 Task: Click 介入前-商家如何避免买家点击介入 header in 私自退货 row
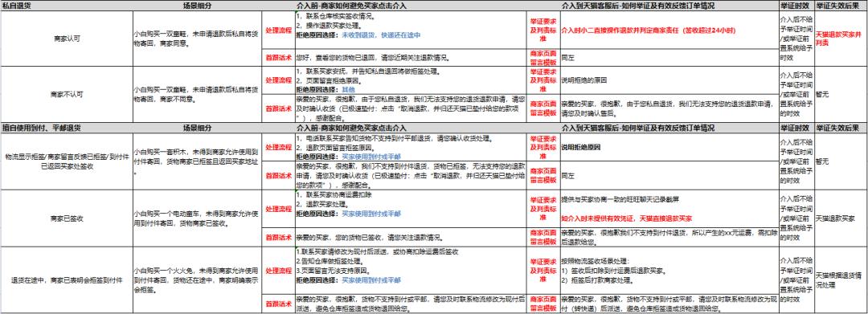coord(410,6)
